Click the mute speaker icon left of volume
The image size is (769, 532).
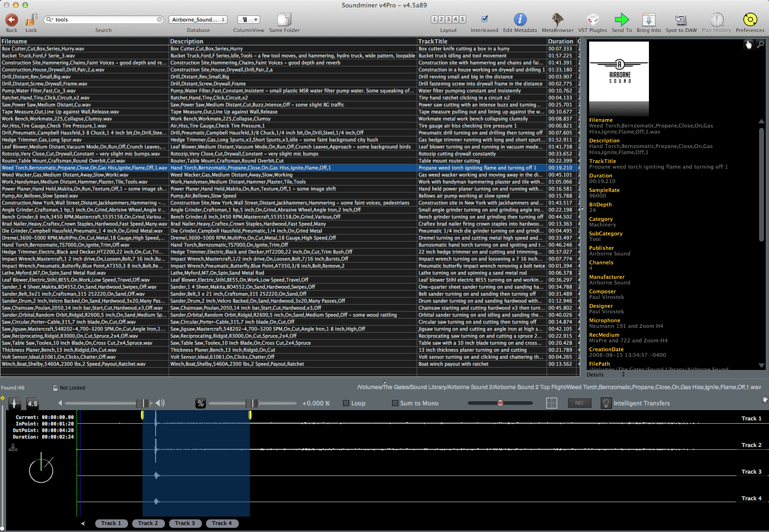coord(60,403)
